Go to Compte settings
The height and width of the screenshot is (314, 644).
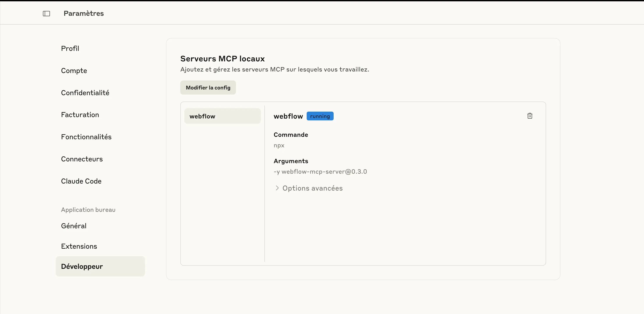(74, 71)
